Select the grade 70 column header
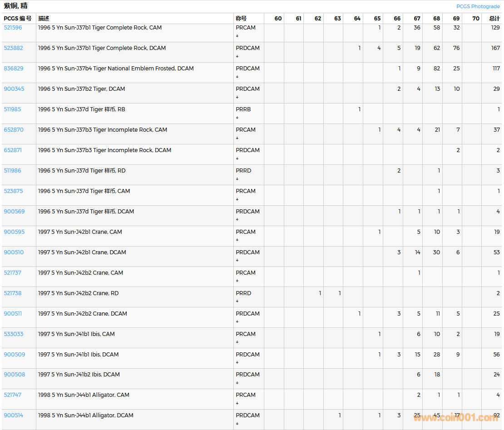This screenshot has height=430, width=504. [475, 19]
